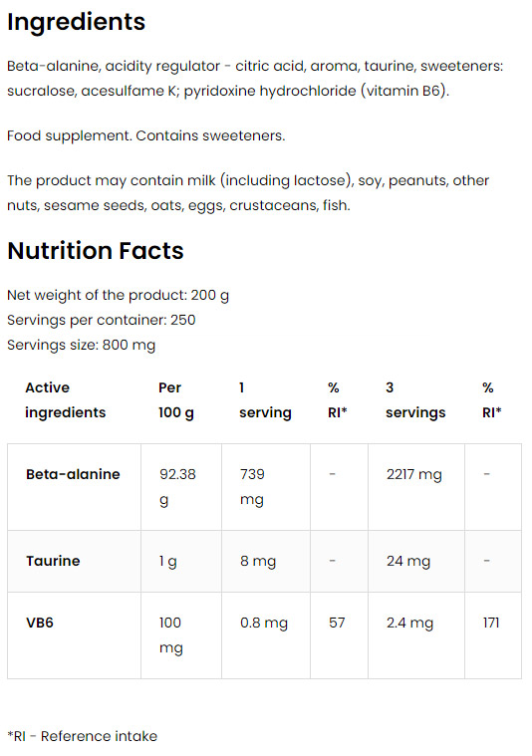Select the Taurine row label

click(x=53, y=561)
